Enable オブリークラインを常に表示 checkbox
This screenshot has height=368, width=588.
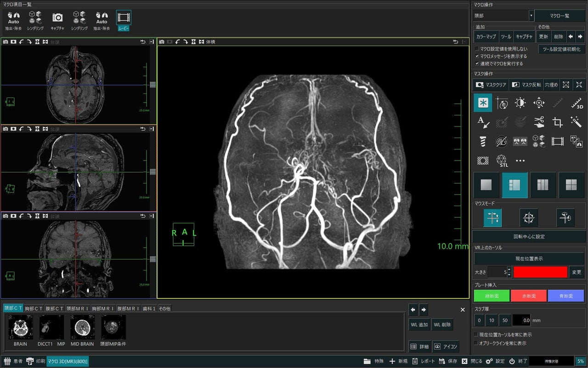[x=476, y=343]
